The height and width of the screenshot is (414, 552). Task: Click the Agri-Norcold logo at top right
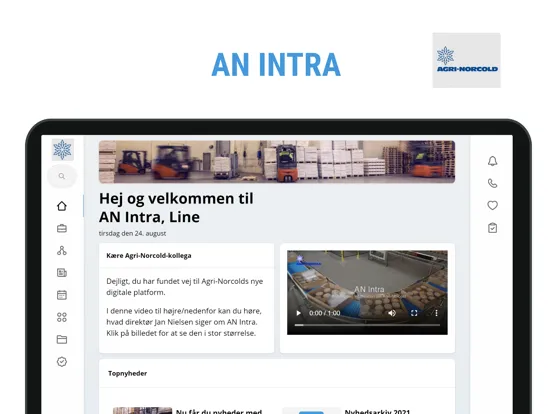click(x=466, y=60)
